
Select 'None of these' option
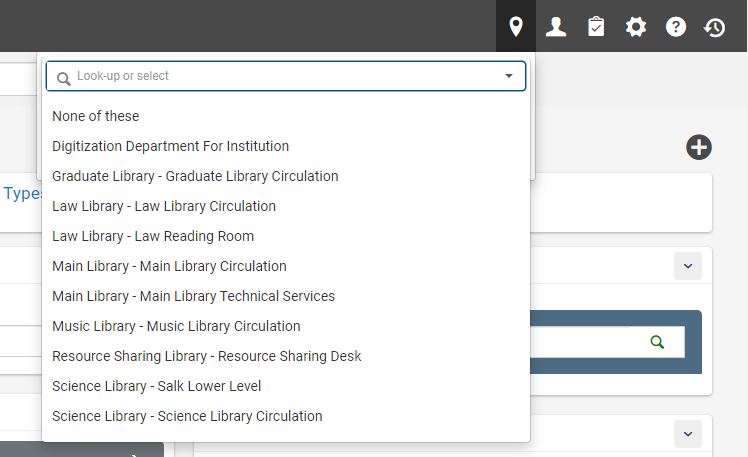[96, 116]
